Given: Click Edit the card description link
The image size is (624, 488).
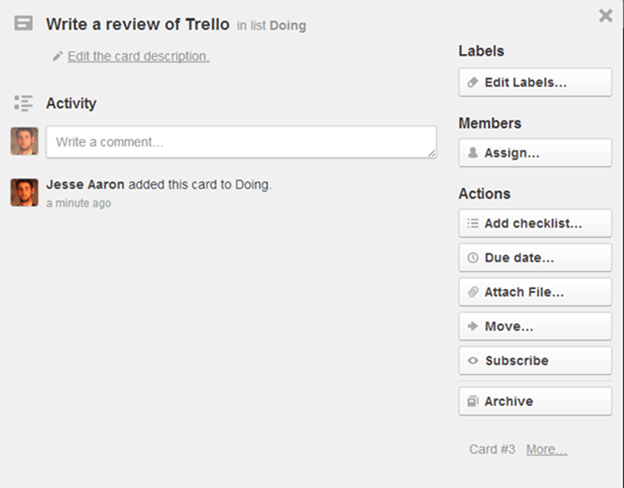Looking at the screenshot, I should pyautogui.click(x=138, y=56).
